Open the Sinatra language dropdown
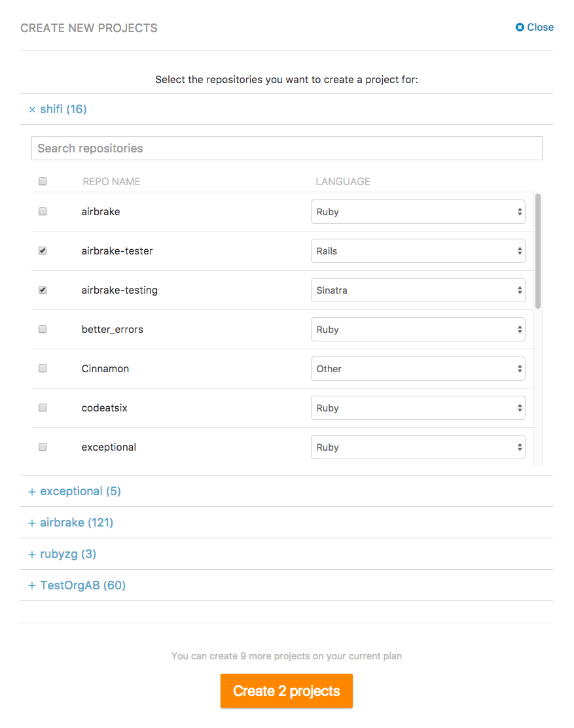This screenshot has height=728, width=574. (x=418, y=290)
